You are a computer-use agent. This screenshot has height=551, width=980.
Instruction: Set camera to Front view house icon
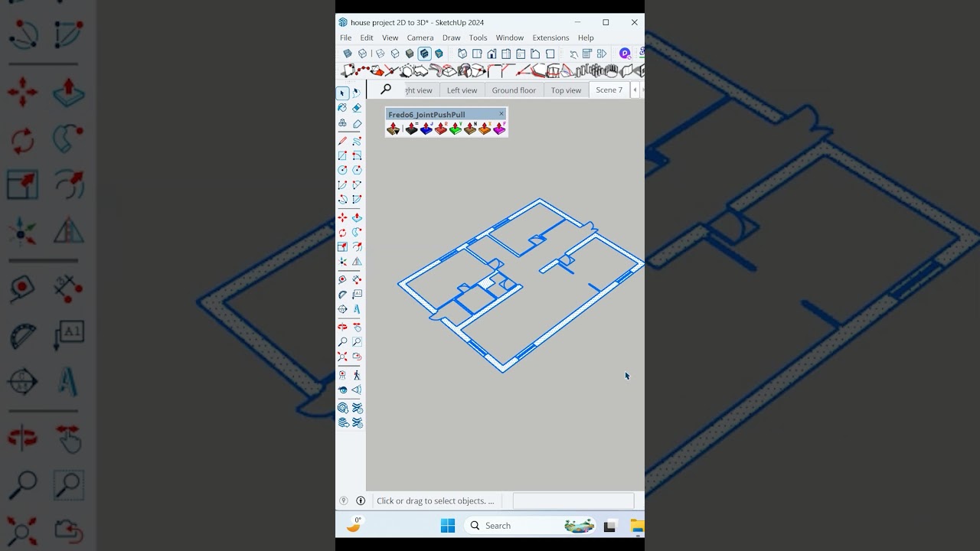pyautogui.click(x=492, y=54)
